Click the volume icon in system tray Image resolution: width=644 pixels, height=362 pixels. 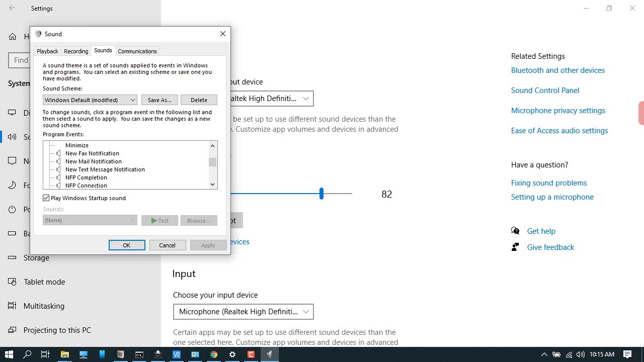[581, 354]
